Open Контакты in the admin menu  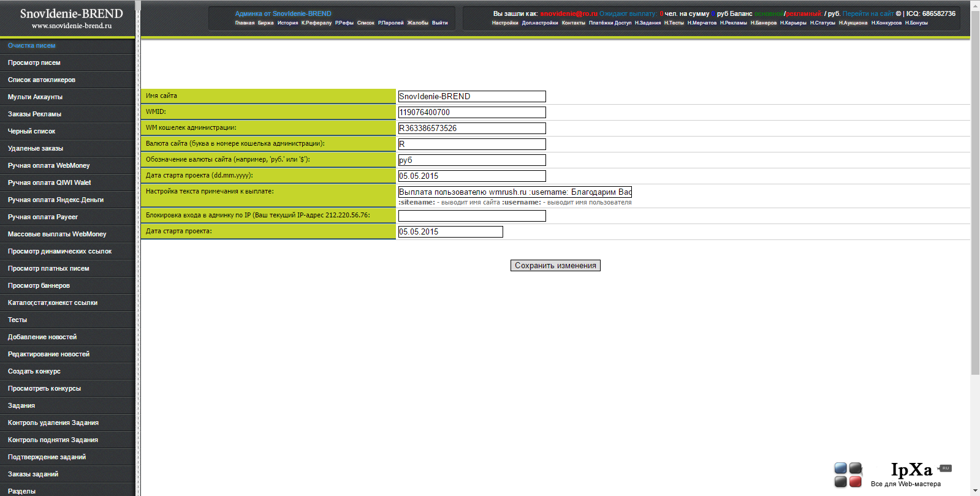coord(574,23)
